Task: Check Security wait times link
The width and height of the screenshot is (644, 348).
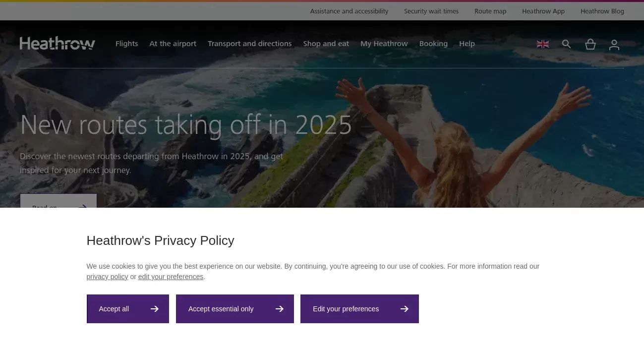Action: (431, 11)
